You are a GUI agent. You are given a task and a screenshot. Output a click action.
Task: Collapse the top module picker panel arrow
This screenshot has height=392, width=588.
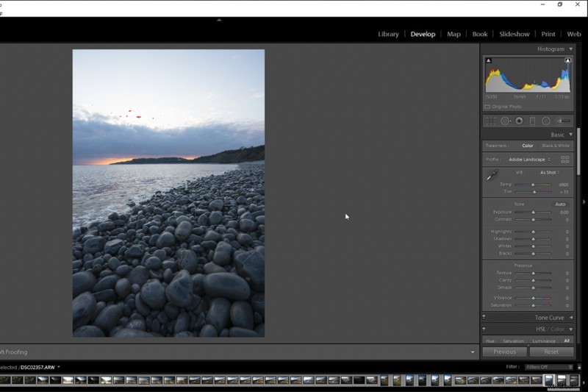pyautogui.click(x=219, y=20)
